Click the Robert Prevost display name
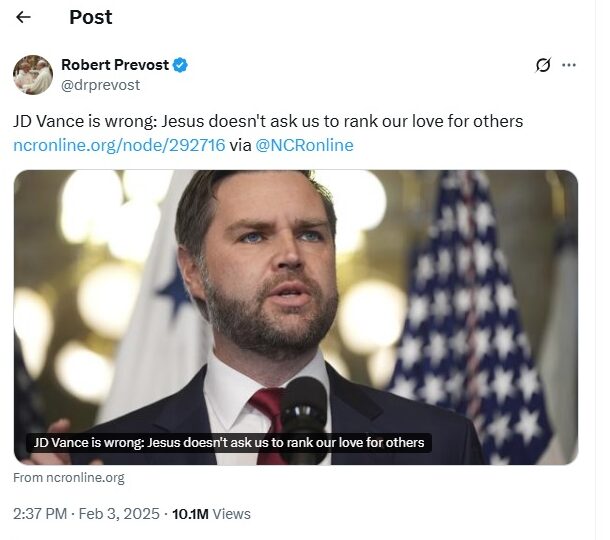This screenshot has width=610, height=540. tap(114, 66)
